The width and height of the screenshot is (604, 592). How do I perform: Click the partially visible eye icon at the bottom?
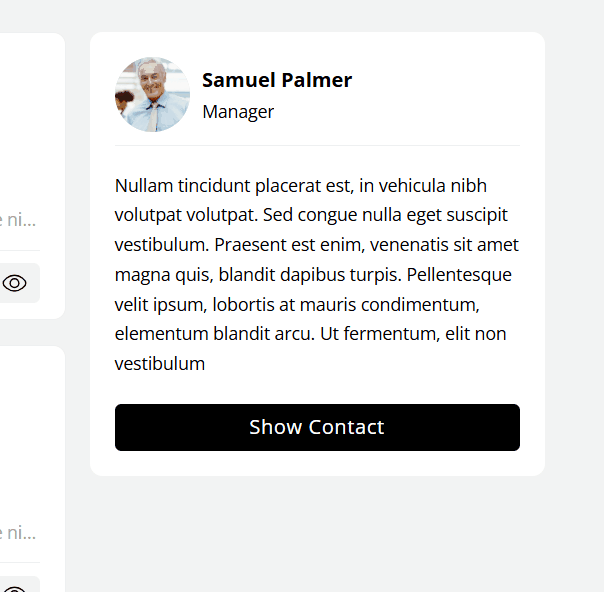tap(15, 586)
